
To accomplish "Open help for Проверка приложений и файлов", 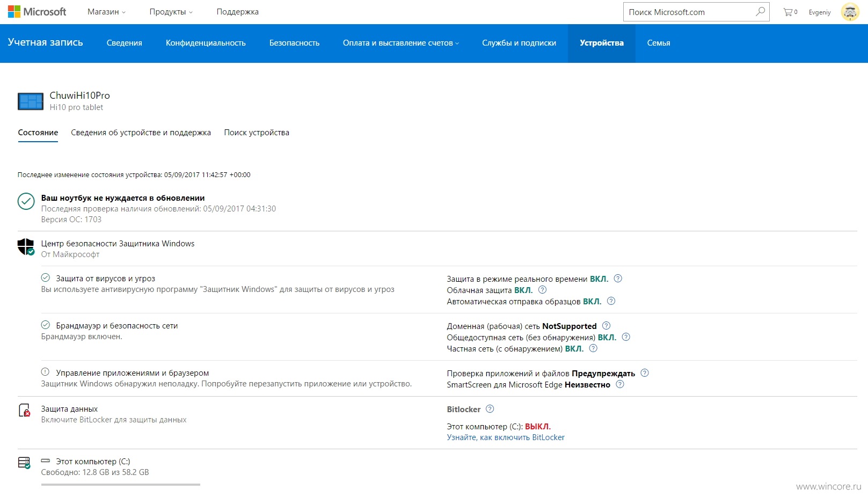I will (x=645, y=372).
